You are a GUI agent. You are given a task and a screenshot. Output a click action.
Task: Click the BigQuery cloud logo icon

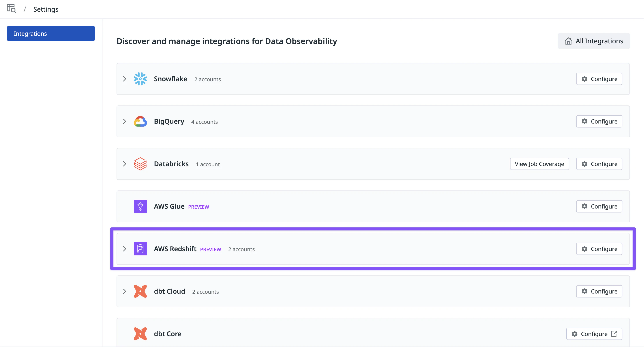[140, 121]
